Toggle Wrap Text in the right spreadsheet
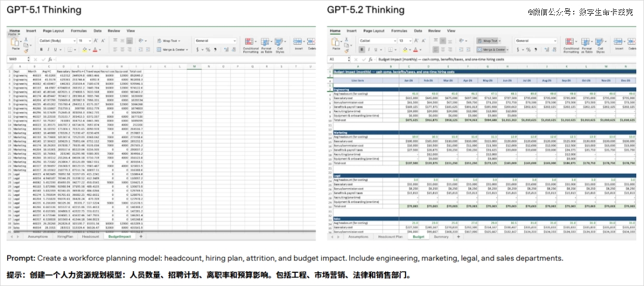The image size is (644, 286). [x=491, y=41]
